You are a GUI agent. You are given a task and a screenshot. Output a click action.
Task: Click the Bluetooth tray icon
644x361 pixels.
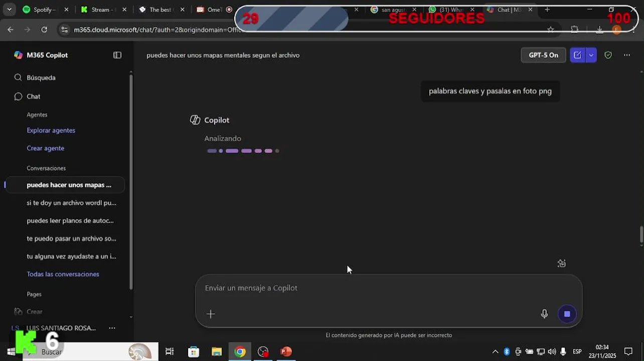coord(507,351)
